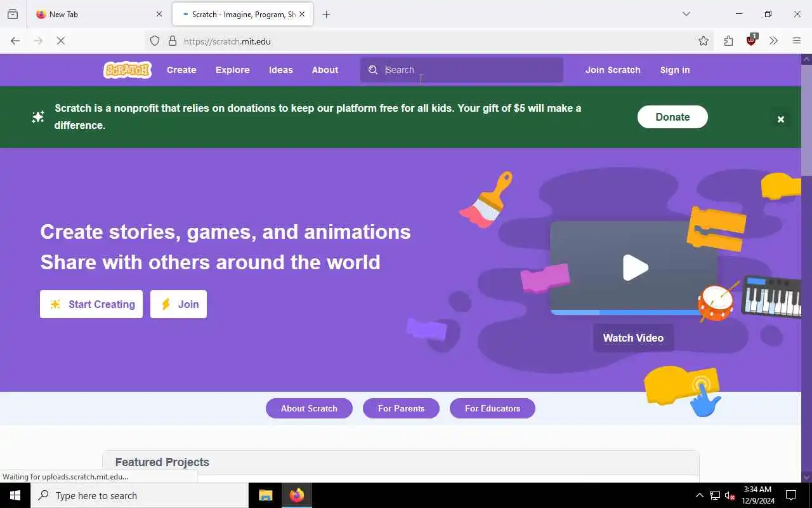The height and width of the screenshot is (508, 812).
Task: Switch to the New Tab tab
Action: tap(98, 14)
